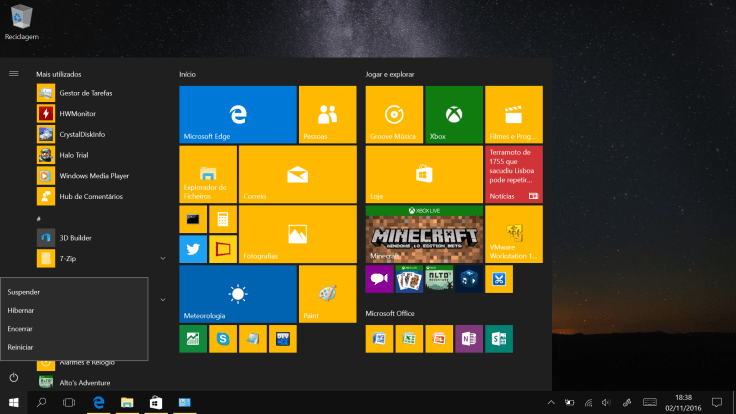Expand the 7-Zip folder
Viewport: 736px width, 414px height.
coord(162,258)
